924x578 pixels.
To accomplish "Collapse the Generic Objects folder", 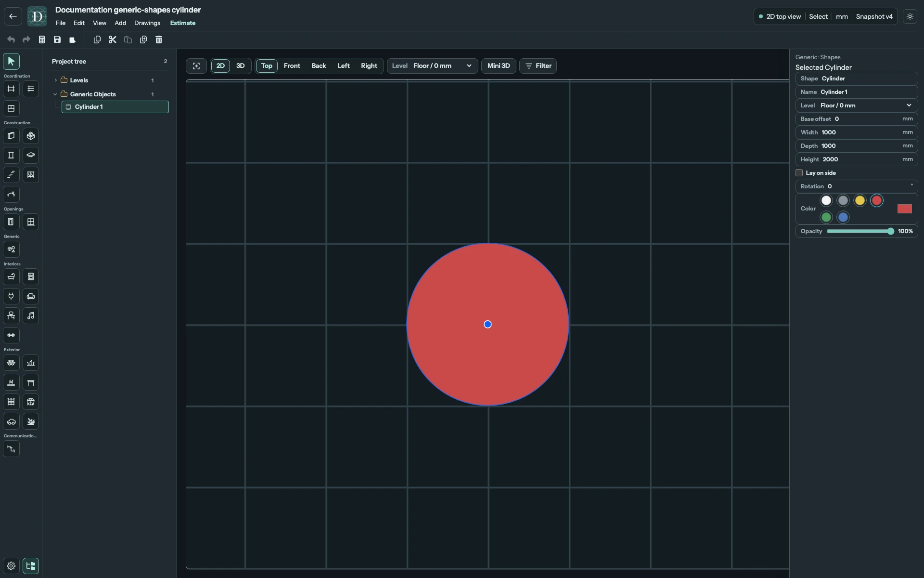I will click(55, 94).
